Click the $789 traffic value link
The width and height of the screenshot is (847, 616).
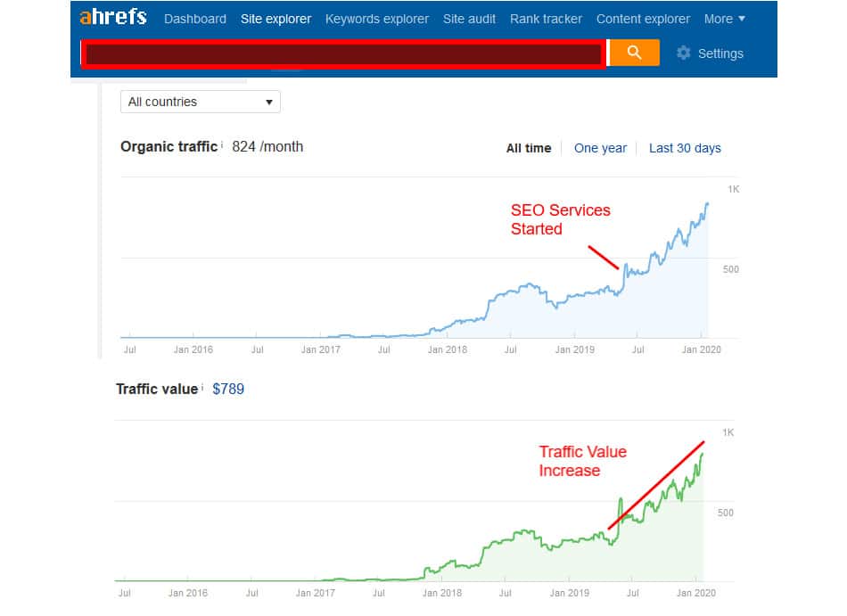coord(228,389)
